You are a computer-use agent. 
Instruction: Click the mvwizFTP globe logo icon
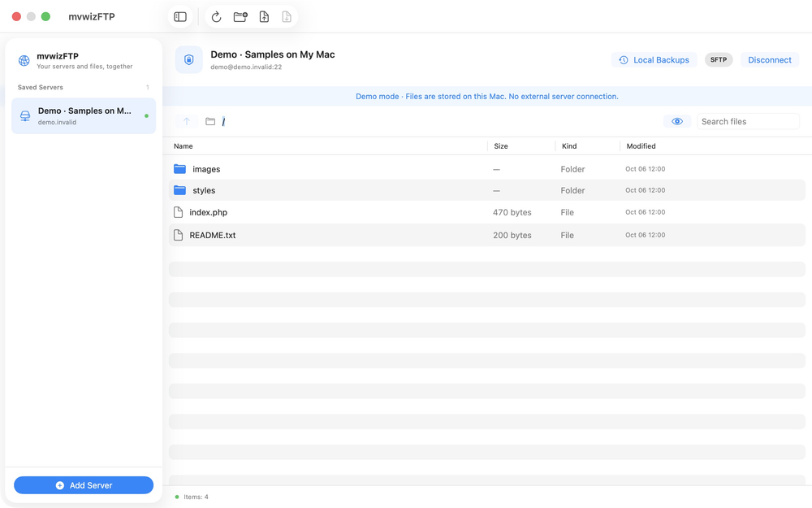click(x=24, y=61)
